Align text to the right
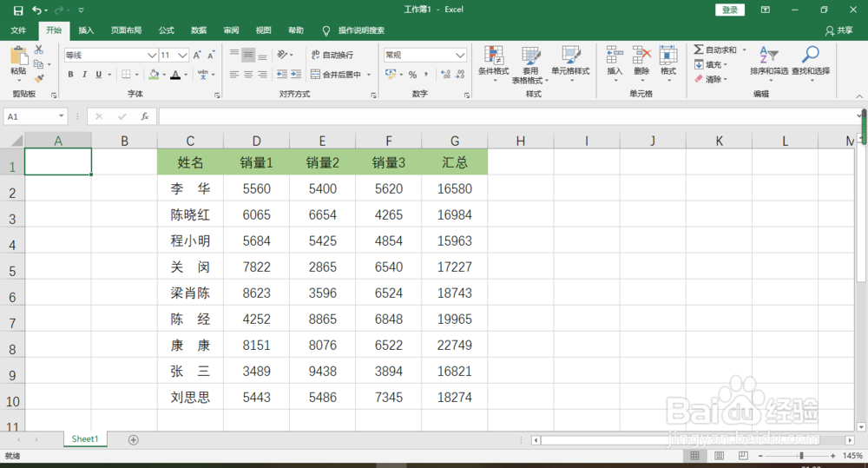868x468 pixels. click(x=262, y=74)
